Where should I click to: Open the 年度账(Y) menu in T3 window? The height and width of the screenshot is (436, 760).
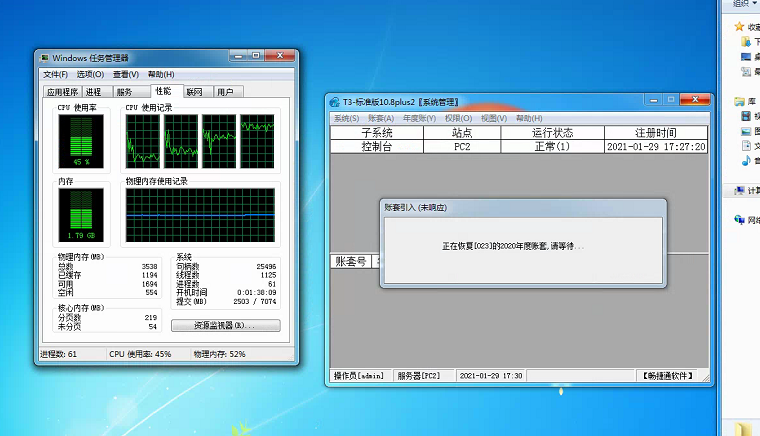419,118
